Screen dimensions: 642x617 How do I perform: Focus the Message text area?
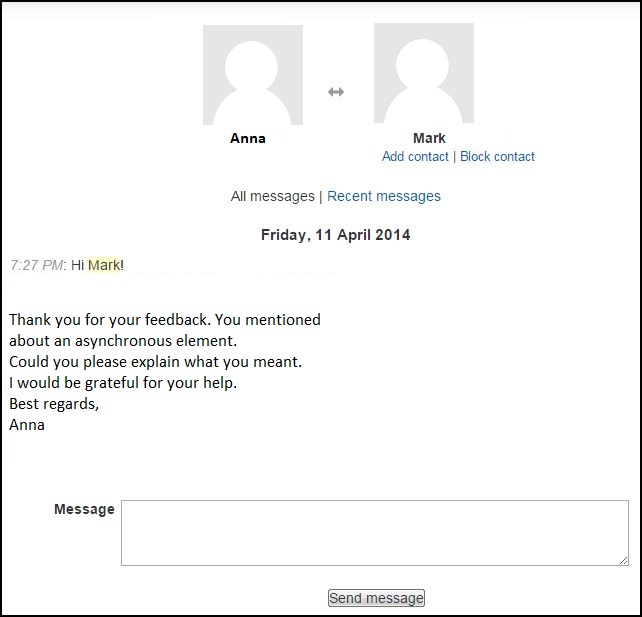(x=375, y=533)
